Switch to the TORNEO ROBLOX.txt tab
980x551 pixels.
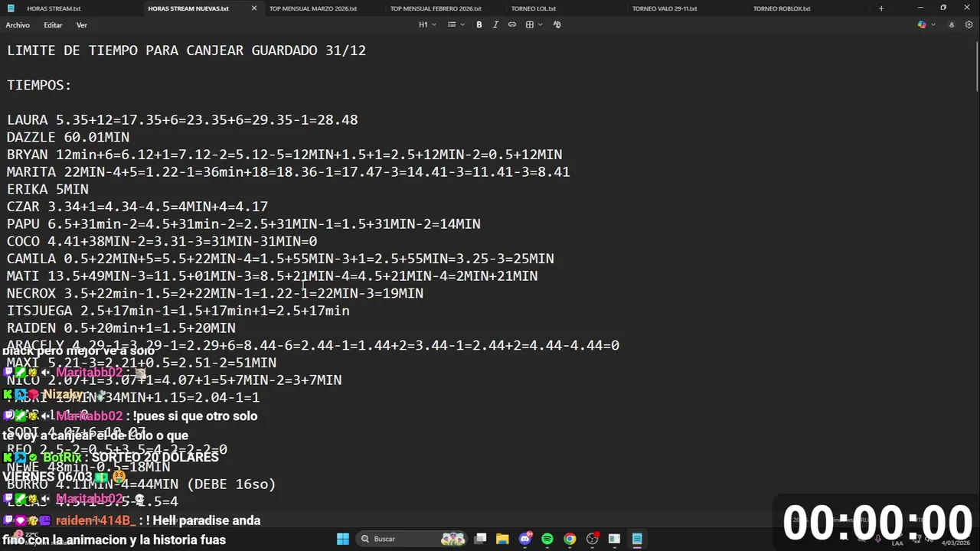click(782, 8)
